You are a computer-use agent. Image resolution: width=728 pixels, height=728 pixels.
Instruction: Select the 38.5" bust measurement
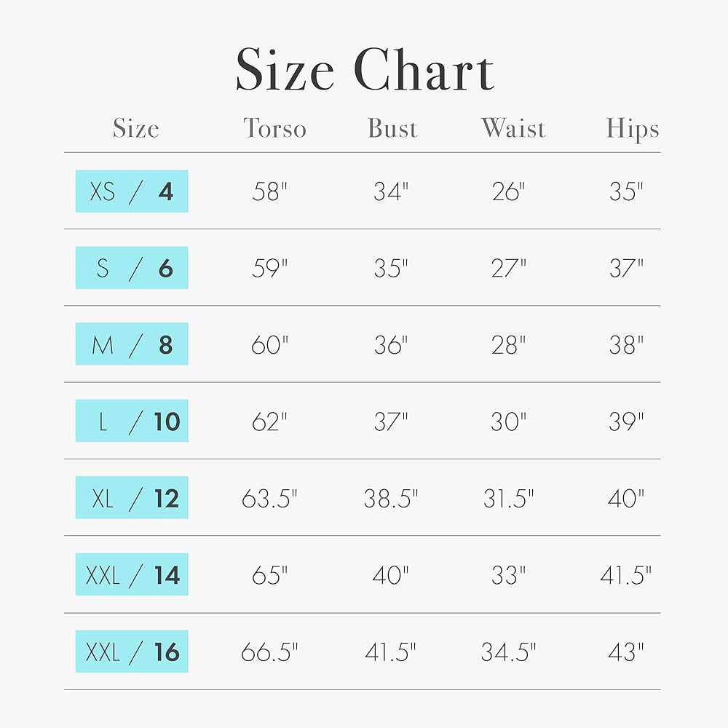391,499
